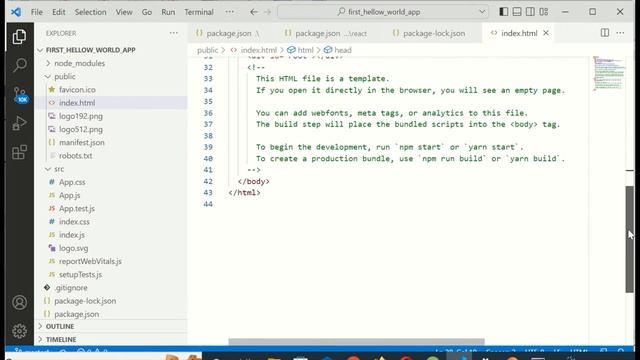Split the editor to the right
Image resolution: width=640 pixels, height=360 pixels.
(x=605, y=33)
